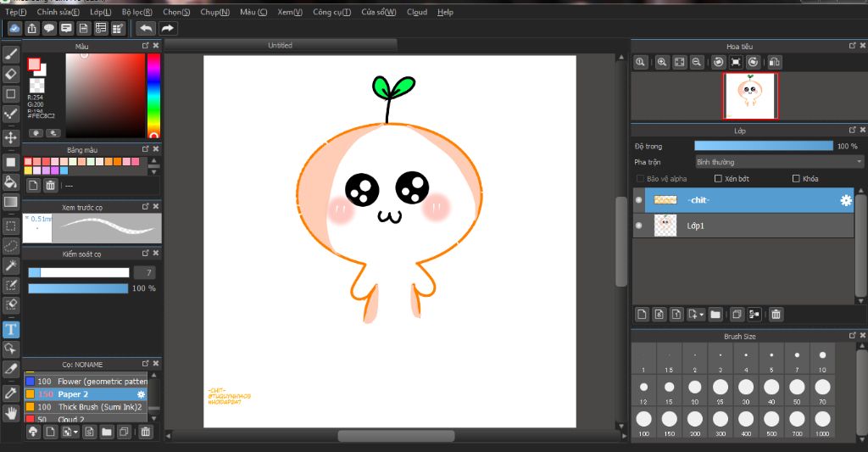Pick the blue swatch in palette
868x452 pixels.
coord(64,170)
